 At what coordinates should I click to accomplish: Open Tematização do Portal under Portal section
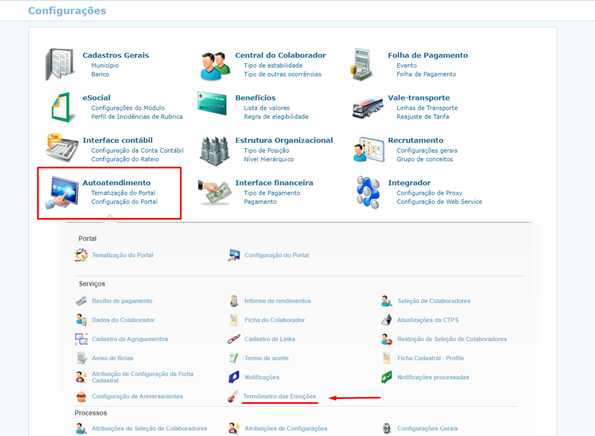[123, 255]
